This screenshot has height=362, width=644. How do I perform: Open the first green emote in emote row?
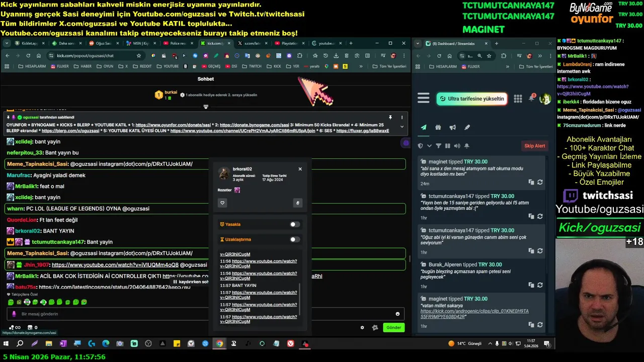[x=11, y=302]
